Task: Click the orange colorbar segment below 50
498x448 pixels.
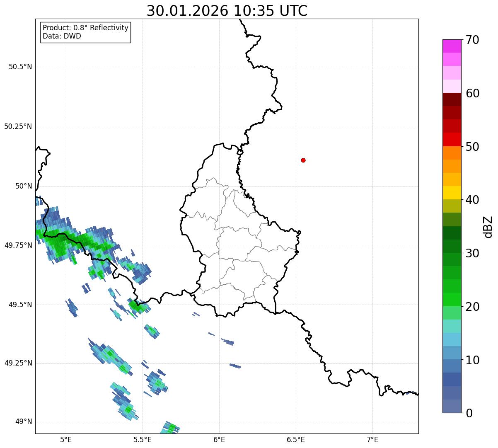Action: coord(452,153)
